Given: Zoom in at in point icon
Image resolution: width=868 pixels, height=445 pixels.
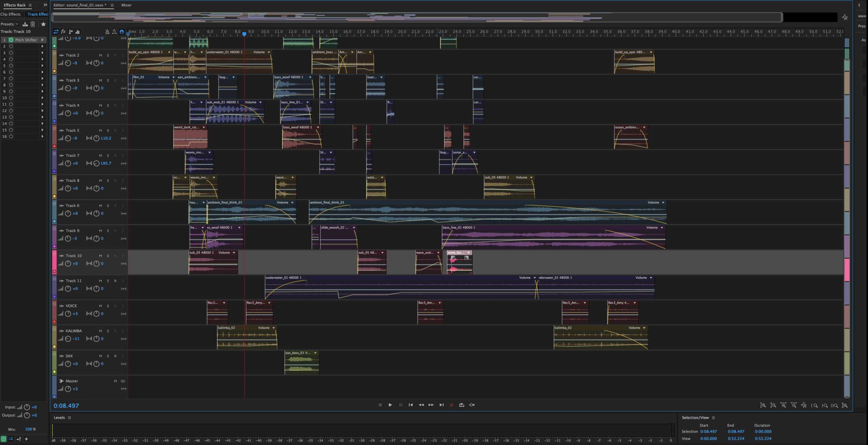Looking at the screenshot, I should click(814, 405).
